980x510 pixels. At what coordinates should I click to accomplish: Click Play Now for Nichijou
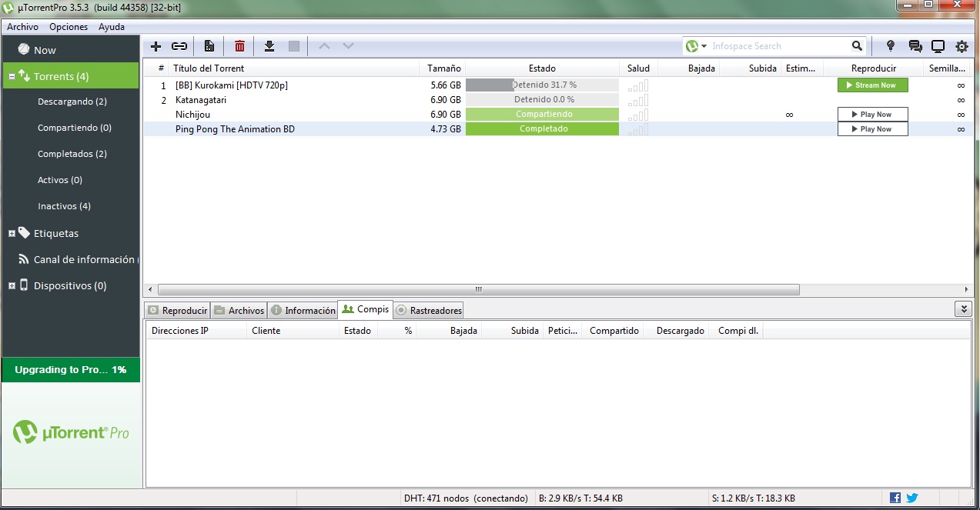coord(873,115)
